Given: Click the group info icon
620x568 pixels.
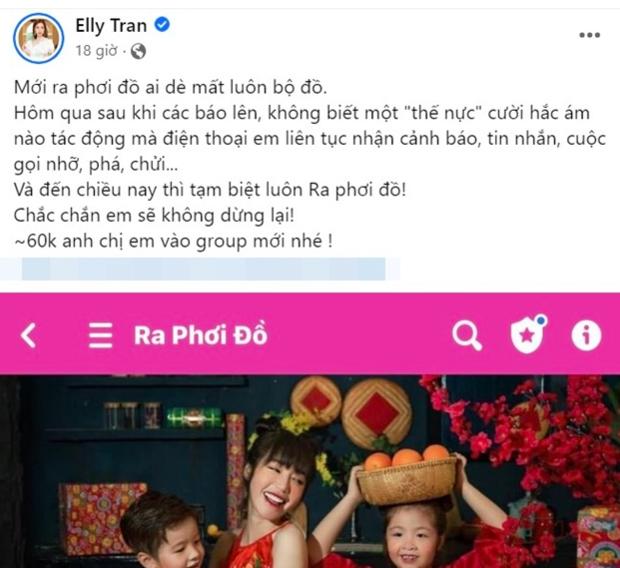Looking at the screenshot, I should tap(586, 335).
